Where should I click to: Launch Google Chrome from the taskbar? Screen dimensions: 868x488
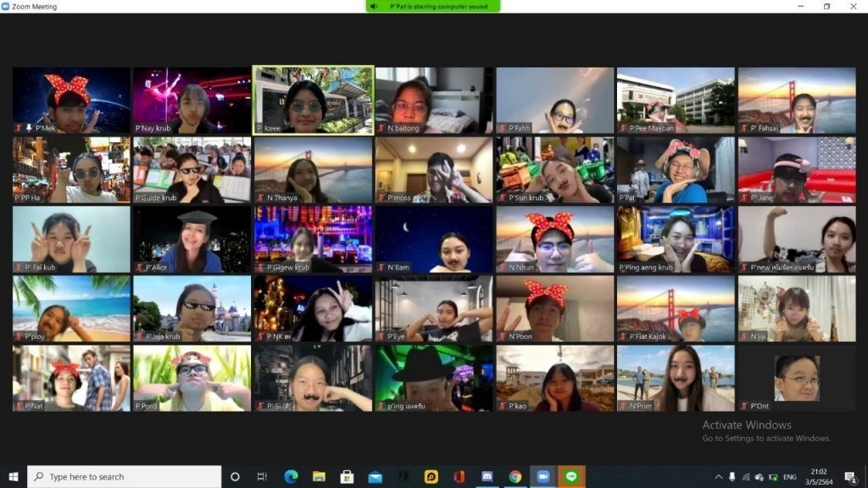pyautogui.click(x=515, y=477)
